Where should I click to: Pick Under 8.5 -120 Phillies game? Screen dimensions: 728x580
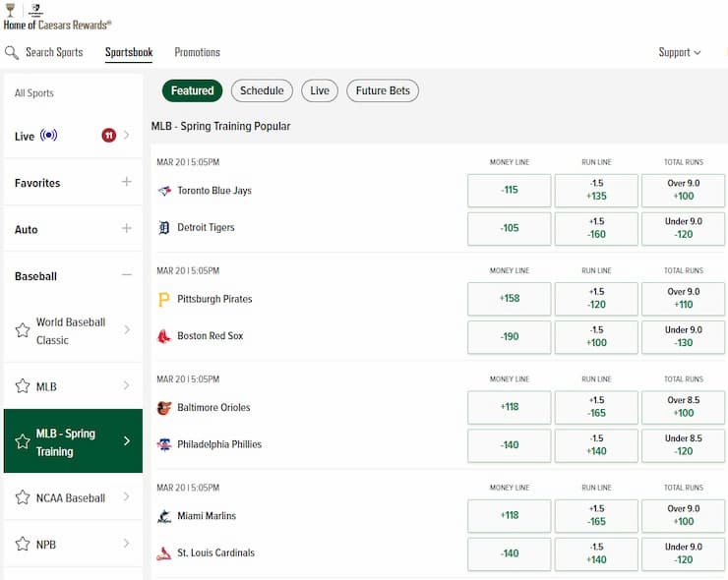tap(683, 445)
